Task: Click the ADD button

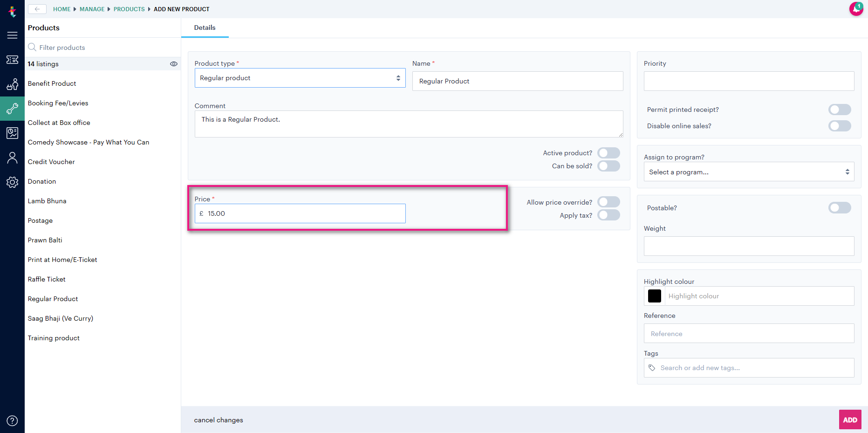Action: point(850,419)
